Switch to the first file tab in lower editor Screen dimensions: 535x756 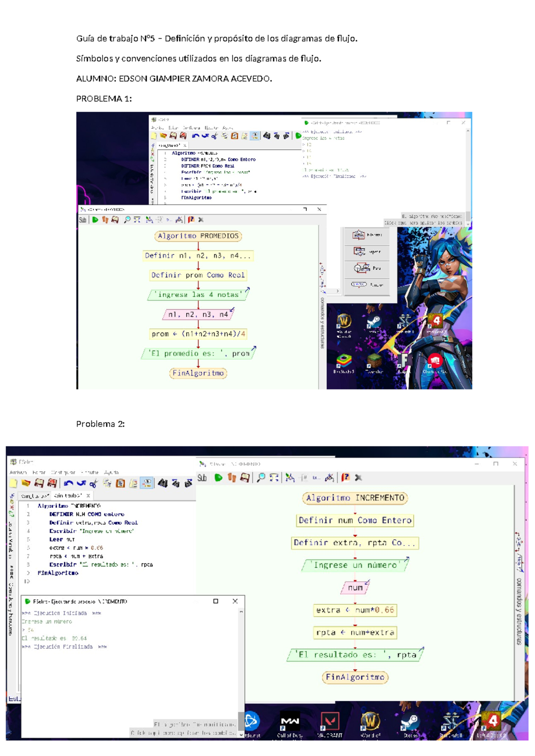[34, 496]
